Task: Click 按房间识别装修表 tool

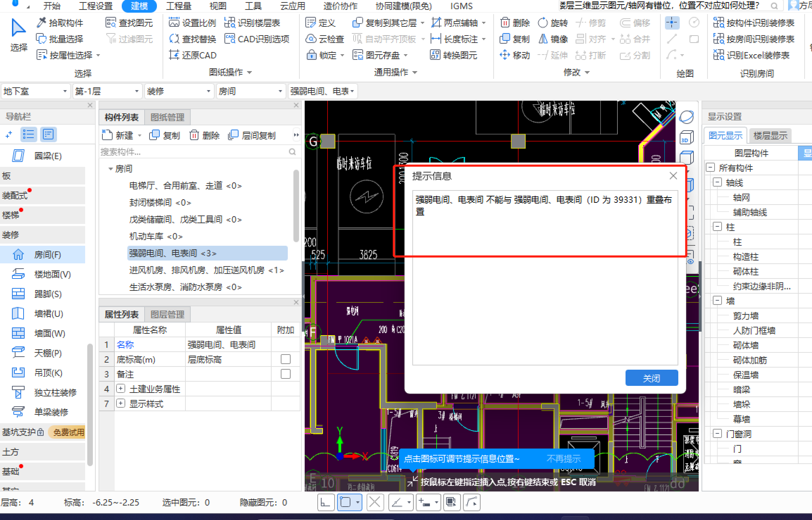Action: tap(754, 39)
